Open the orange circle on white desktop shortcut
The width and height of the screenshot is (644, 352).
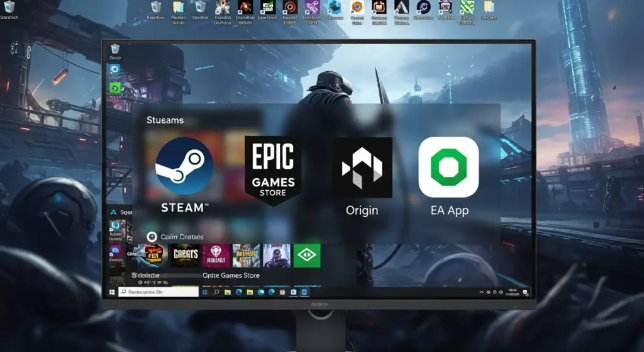pos(357,7)
